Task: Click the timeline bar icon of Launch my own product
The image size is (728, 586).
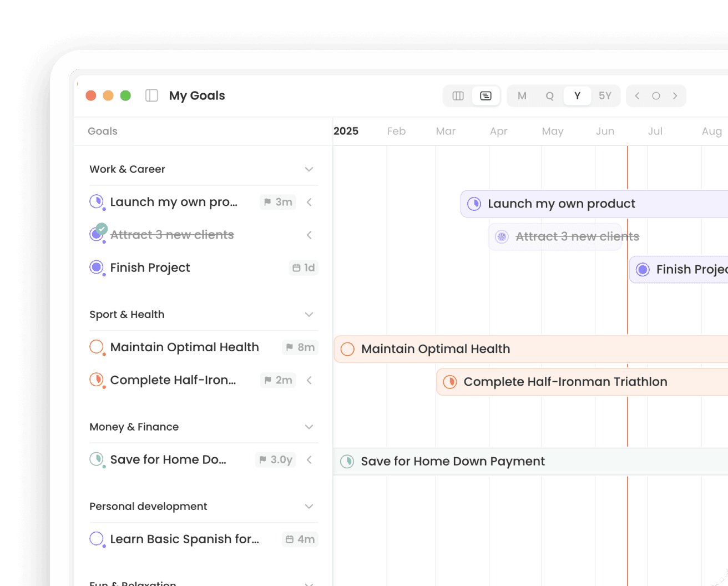Action: (474, 204)
